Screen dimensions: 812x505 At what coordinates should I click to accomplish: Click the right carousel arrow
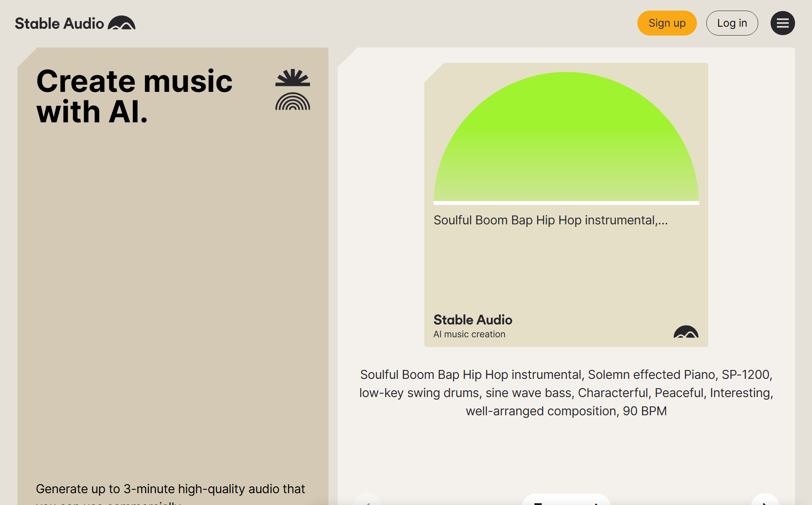764,502
